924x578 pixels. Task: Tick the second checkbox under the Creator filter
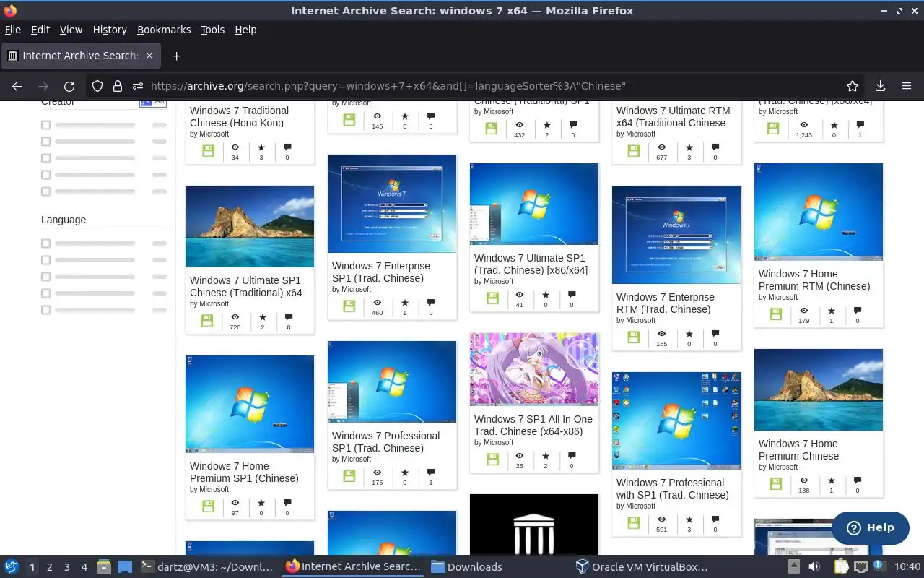click(x=46, y=142)
